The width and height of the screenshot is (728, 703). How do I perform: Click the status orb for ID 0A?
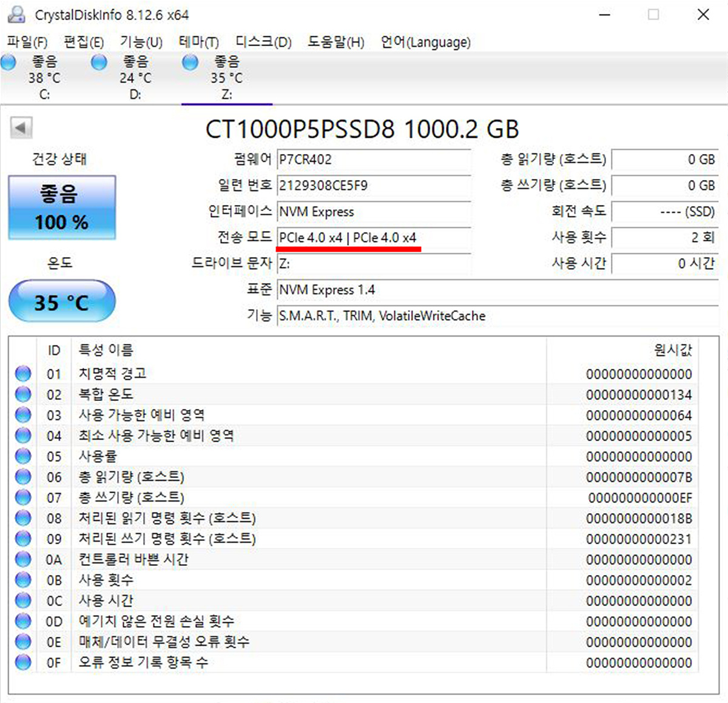click(23, 559)
